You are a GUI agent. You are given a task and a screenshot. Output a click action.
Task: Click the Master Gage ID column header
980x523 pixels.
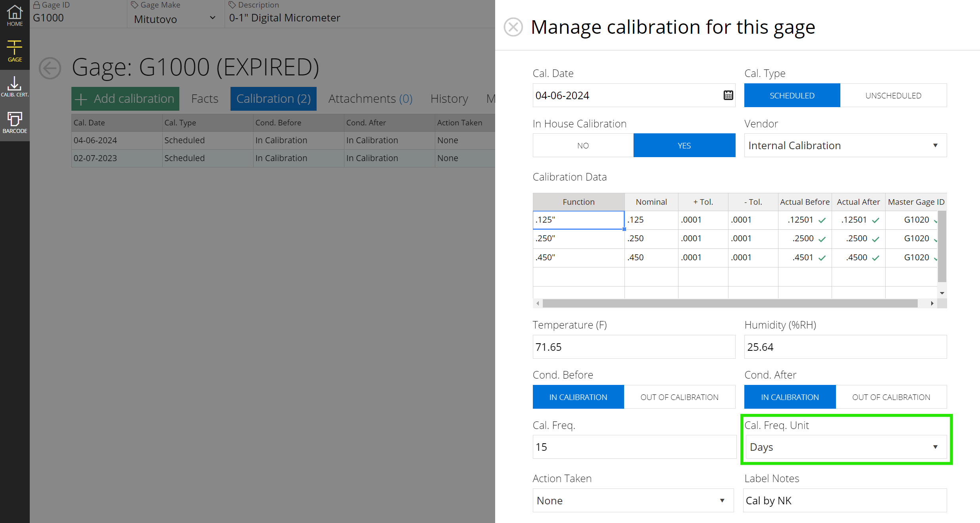916,202
